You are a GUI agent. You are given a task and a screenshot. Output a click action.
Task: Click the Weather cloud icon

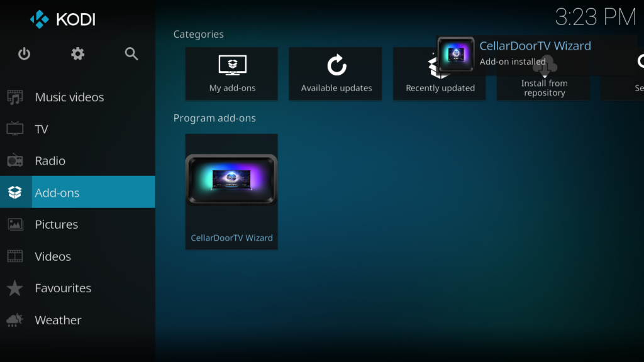click(x=14, y=321)
